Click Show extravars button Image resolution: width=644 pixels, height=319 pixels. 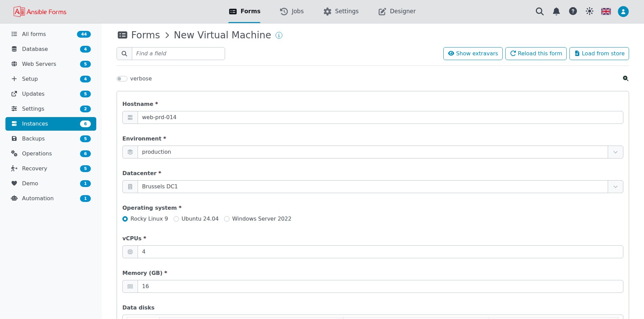(x=473, y=54)
